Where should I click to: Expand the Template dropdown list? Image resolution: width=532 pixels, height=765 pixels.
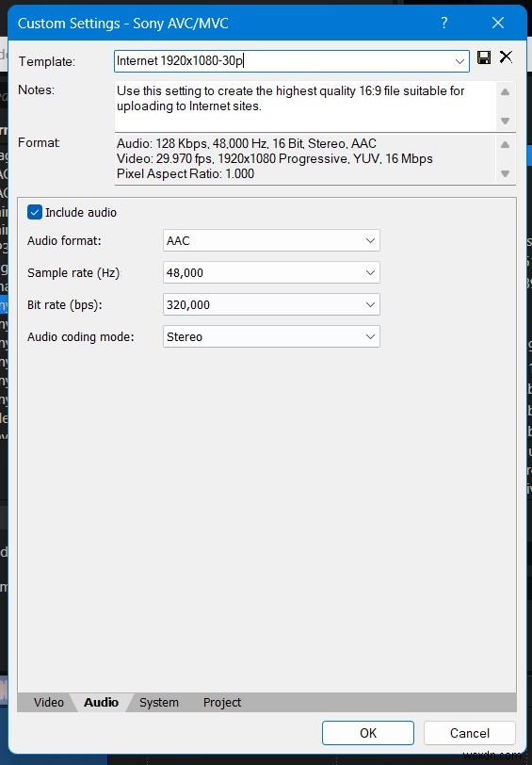pos(459,61)
